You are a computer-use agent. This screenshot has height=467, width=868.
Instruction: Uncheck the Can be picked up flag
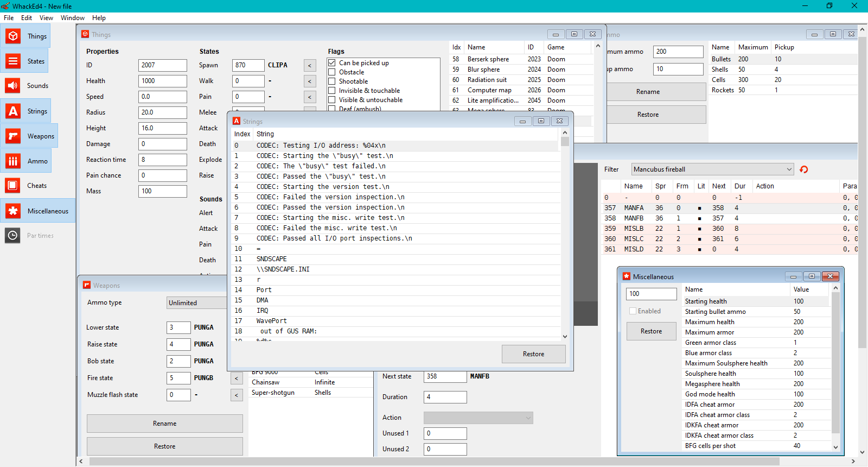(332, 63)
